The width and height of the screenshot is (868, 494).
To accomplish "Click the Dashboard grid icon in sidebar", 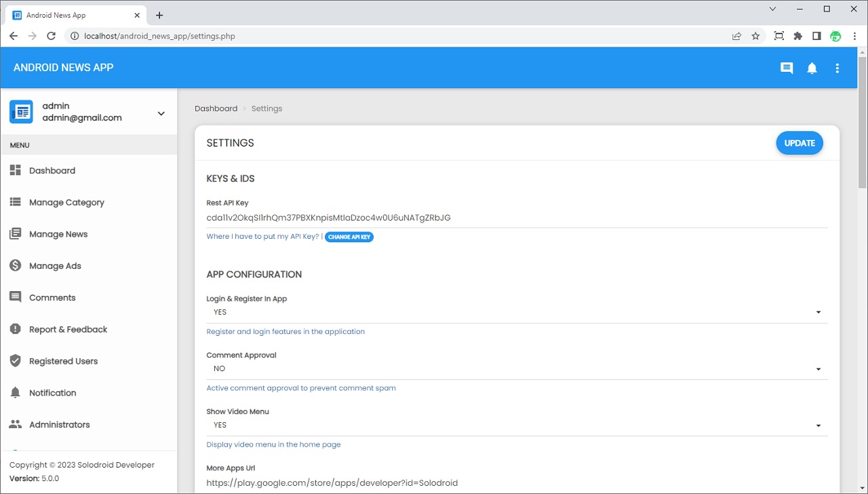I will (x=15, y=170).
